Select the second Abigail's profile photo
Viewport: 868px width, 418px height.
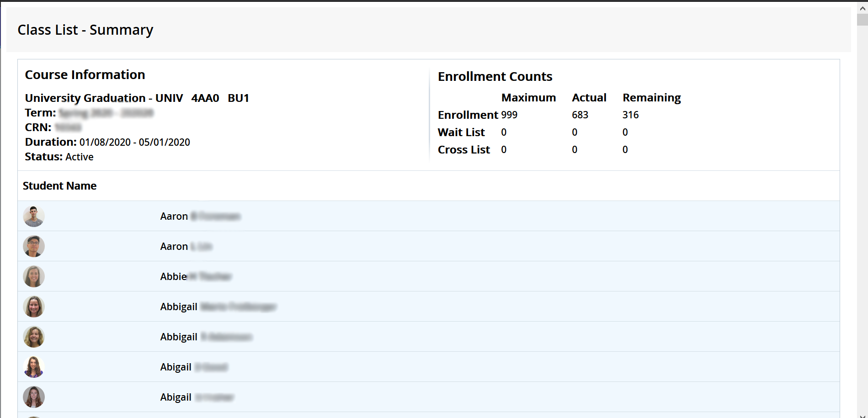pyautogui.click(x=34, y=397)
